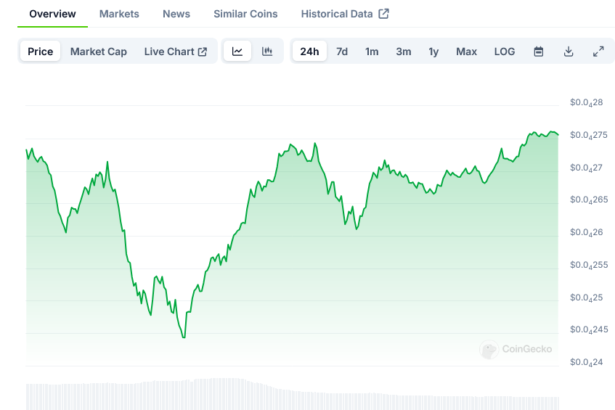The image size is (615, 410).
Task: Open the calendar date range picker
Action: click(x=538, y=51)
